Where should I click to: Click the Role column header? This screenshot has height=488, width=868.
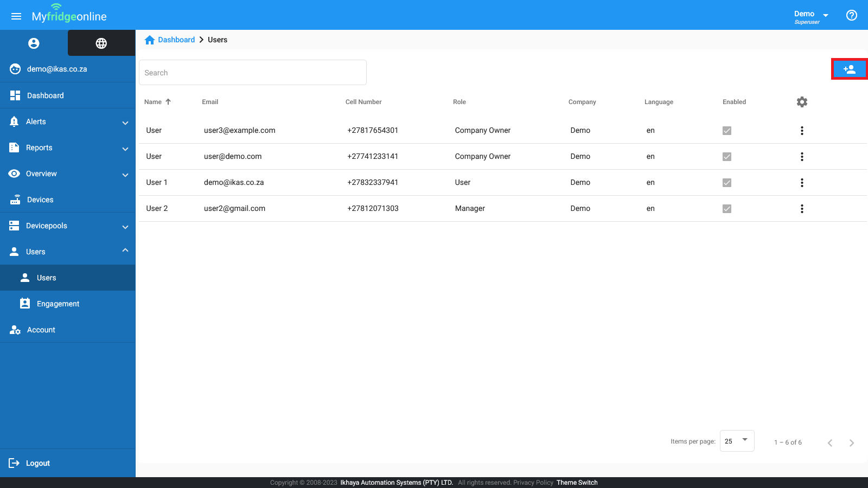[x=459, y=102]
